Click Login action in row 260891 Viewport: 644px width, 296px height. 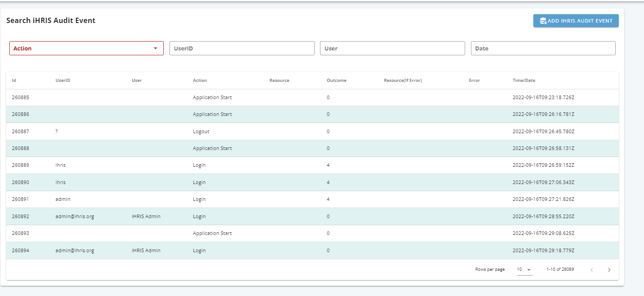coord(199,199)
